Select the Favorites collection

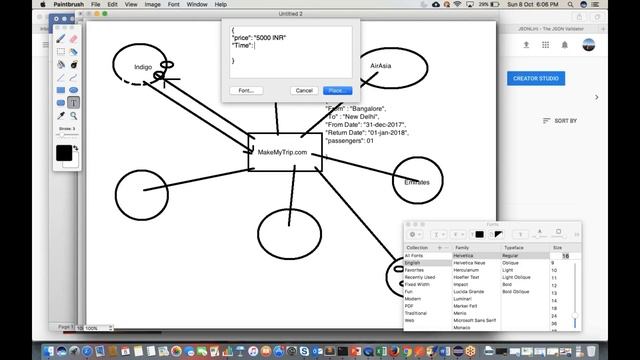click(414, 270)
